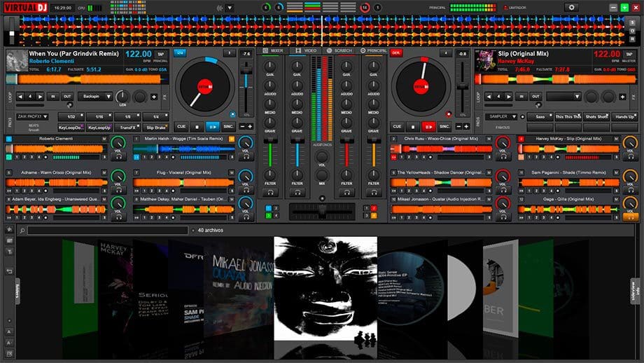Set loop IN point on left deck
Image resolution: width=644 pixels, height=363 pixels.
click(x=53, y=97)
